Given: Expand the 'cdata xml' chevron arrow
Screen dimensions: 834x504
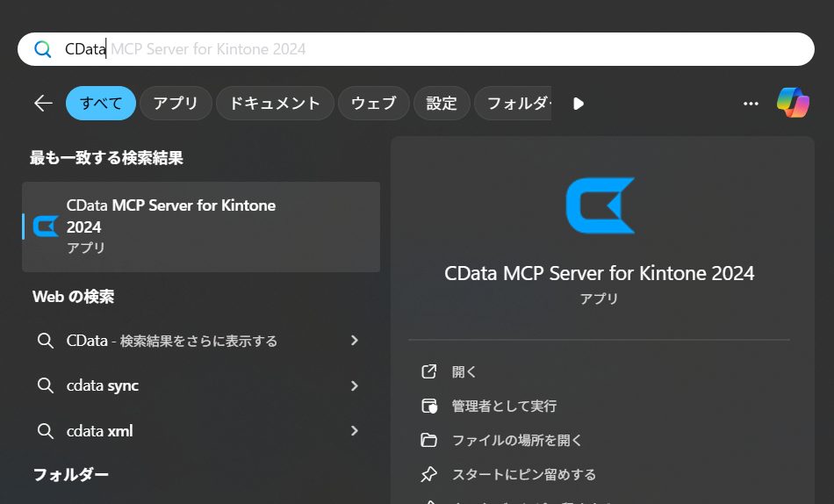Looking at the screenshot, I should pyautogui.click(x=355, y=430).
